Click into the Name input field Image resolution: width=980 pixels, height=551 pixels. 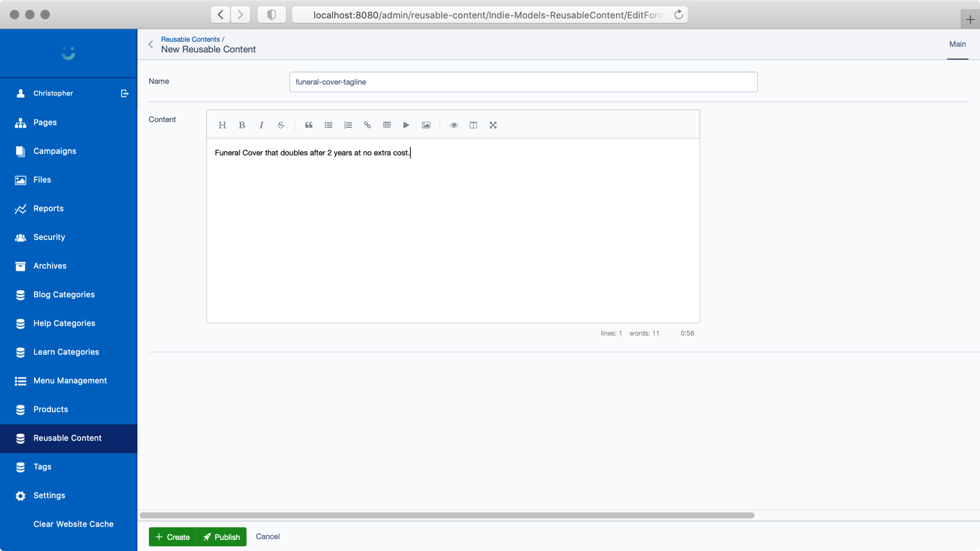point(523,82)
